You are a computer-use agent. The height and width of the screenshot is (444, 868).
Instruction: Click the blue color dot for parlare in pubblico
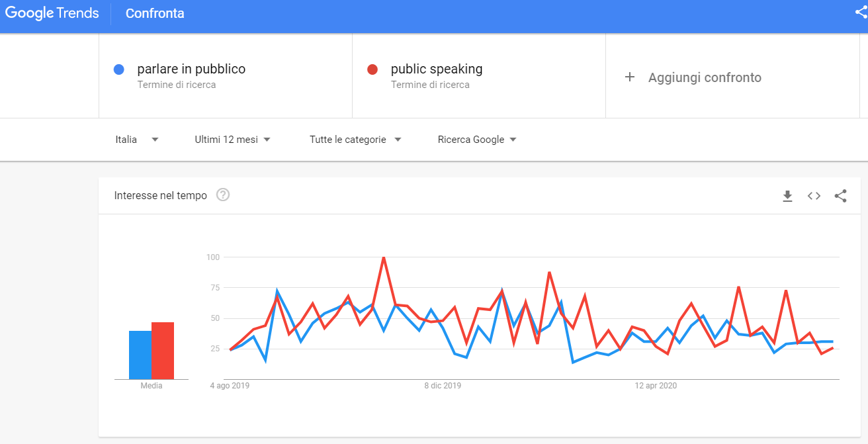120,69
